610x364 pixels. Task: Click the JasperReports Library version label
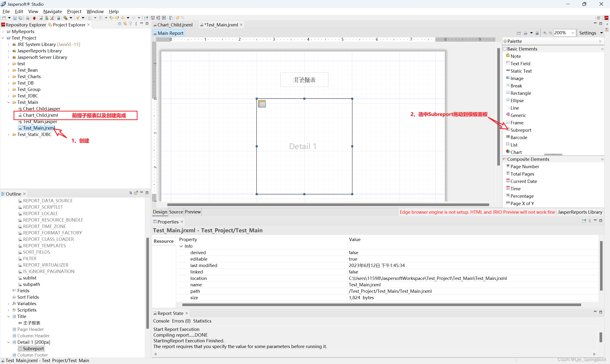coord(580,212)
